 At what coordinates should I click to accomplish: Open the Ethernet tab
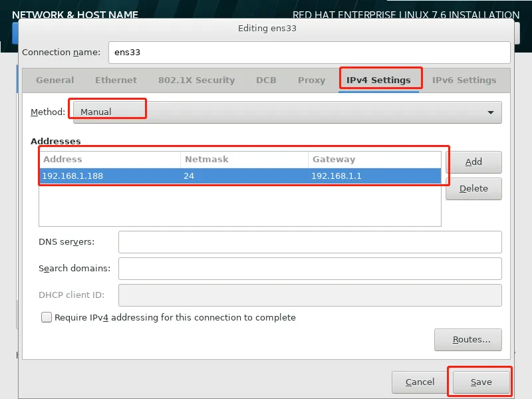[x=116, y=80]
